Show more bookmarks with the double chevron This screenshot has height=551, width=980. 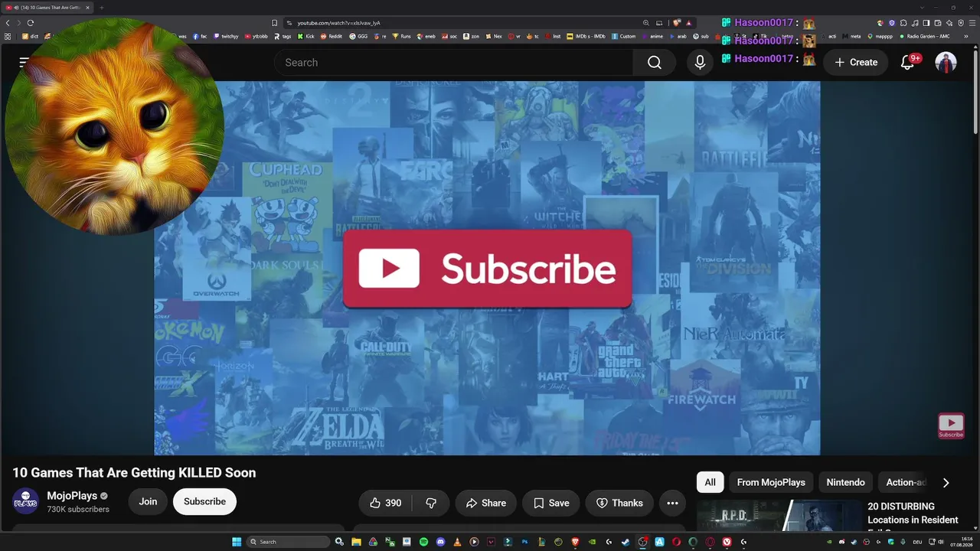coord(966,36)
